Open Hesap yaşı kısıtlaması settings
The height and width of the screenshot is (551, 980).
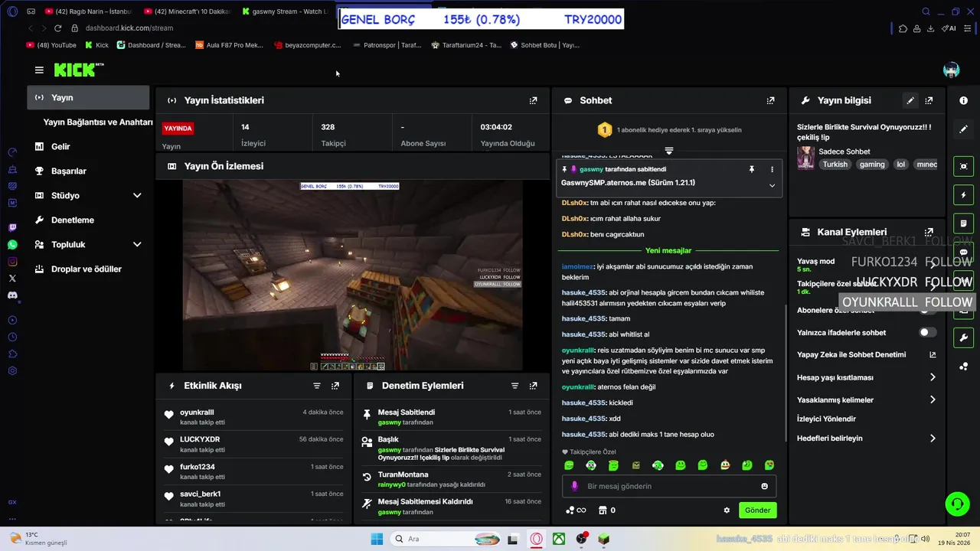tap(866, 377)
